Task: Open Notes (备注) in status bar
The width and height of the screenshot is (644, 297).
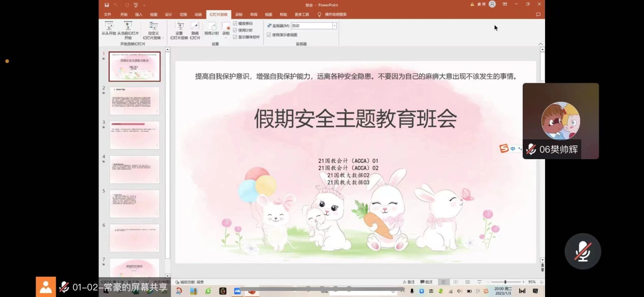Action: click(x=408, y=282)
